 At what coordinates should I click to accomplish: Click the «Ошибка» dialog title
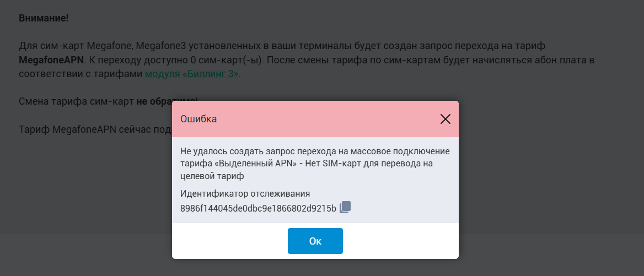tap(198, 119)
